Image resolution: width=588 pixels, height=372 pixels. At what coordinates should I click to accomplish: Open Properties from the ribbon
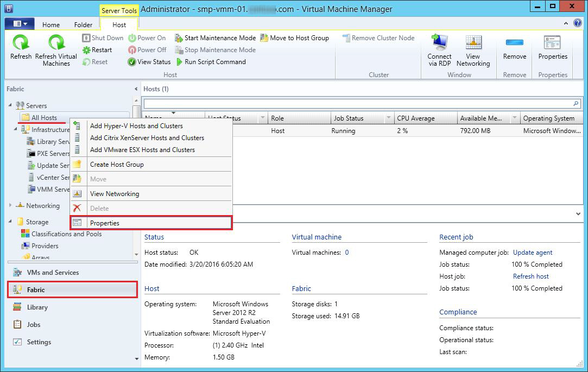(x=552, y=43)
